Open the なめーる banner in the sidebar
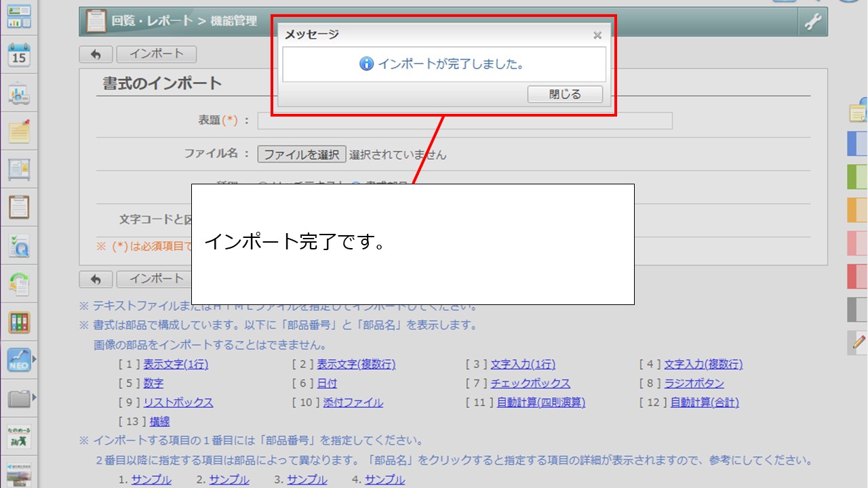 [x=19, y=436]
